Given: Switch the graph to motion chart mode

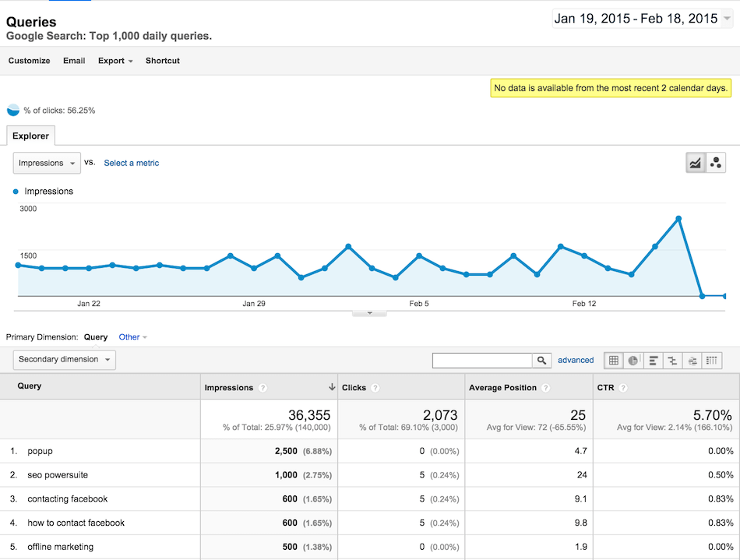Looking at the screenshot, I should 715,161.
